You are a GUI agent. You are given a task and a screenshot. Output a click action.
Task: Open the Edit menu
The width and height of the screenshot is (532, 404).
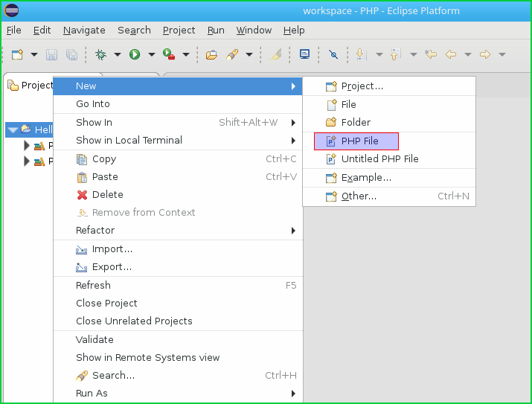coord(42,31)
